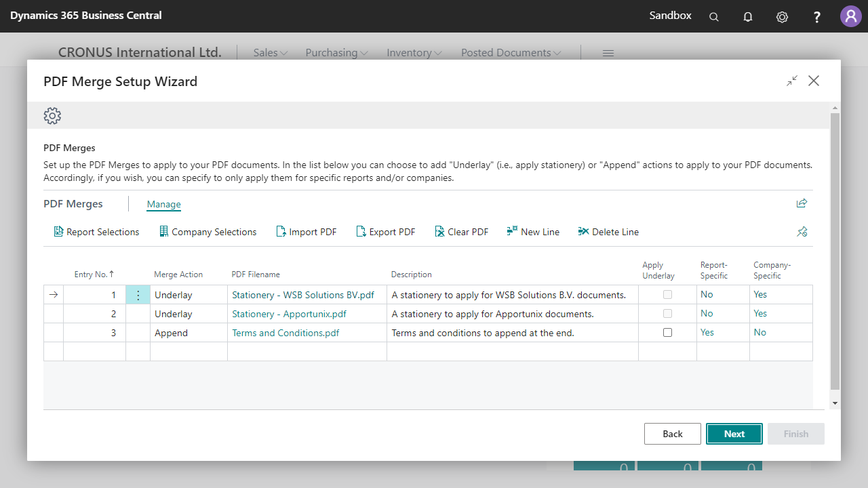Screen dimensions: 868x488
Task: Select the Manage tab
Action: (x=163, y=204)
